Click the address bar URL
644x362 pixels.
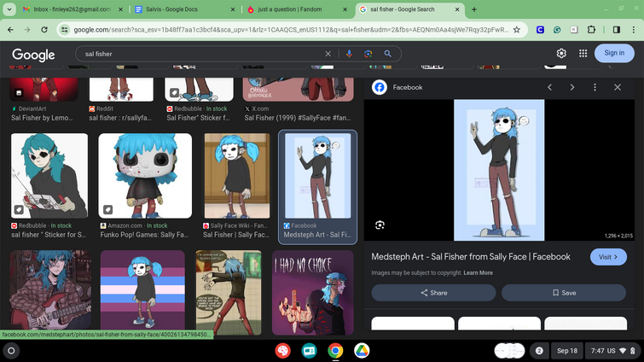point(291,30)
